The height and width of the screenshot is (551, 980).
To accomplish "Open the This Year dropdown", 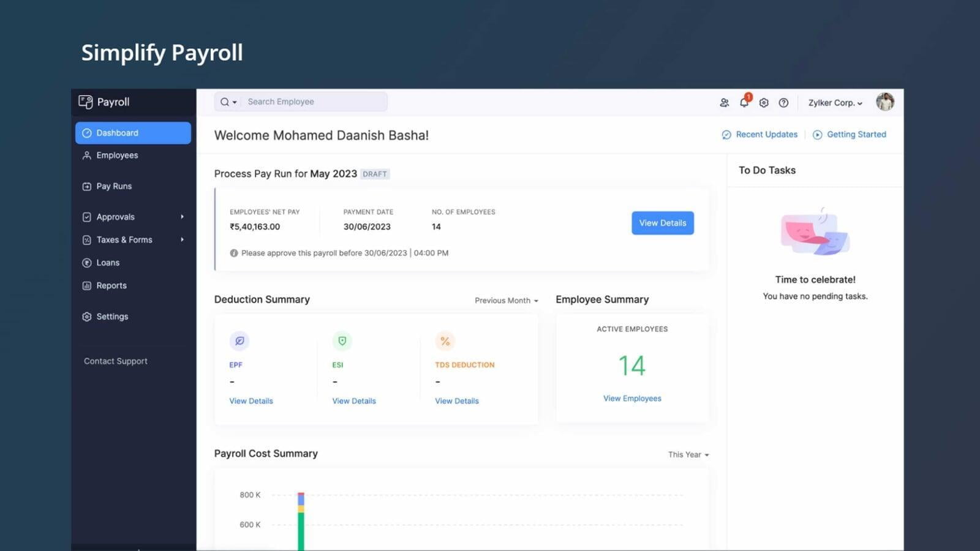I will (688, 455).
